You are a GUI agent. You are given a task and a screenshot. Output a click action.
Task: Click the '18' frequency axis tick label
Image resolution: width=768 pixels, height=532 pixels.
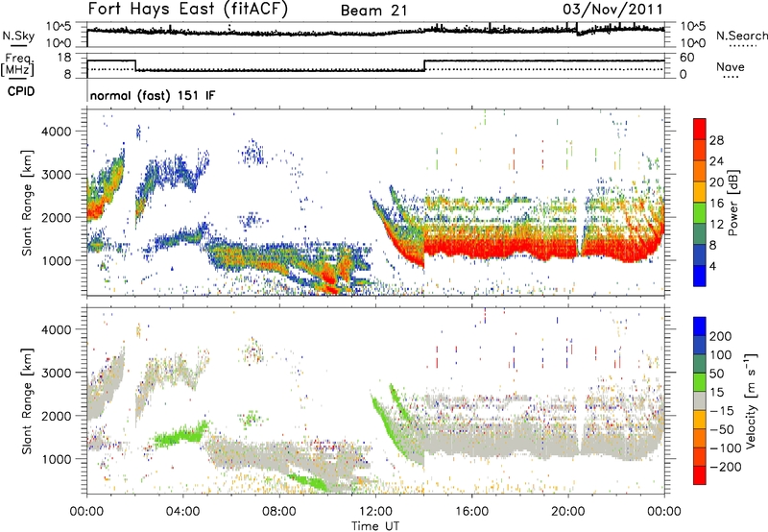pyautogui.click(x=64, y=58)
